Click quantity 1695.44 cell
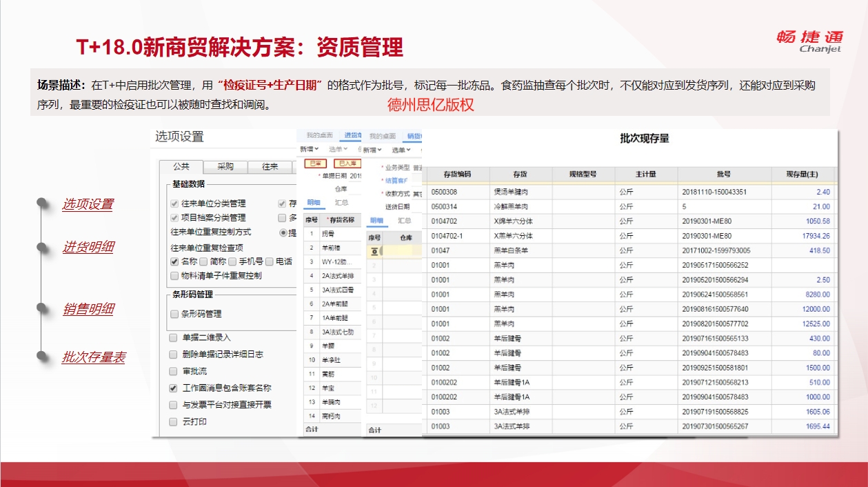This screenshot has width=868, height=487. point(803,426)
